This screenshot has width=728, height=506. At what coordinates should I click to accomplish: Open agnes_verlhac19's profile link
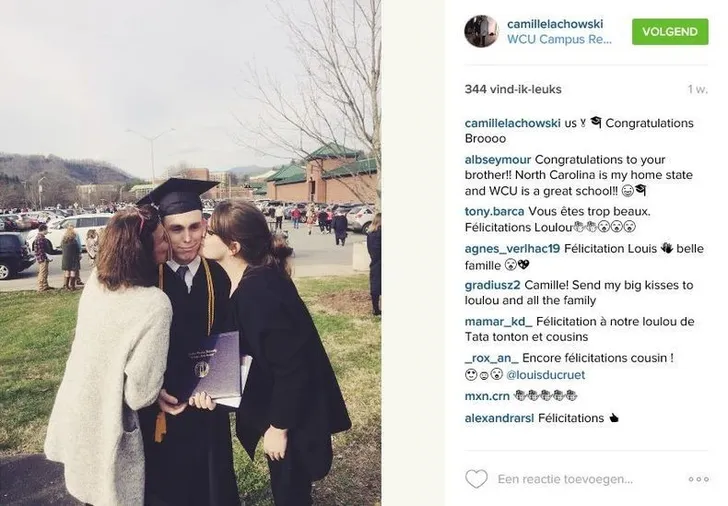[x=513, y=249]
